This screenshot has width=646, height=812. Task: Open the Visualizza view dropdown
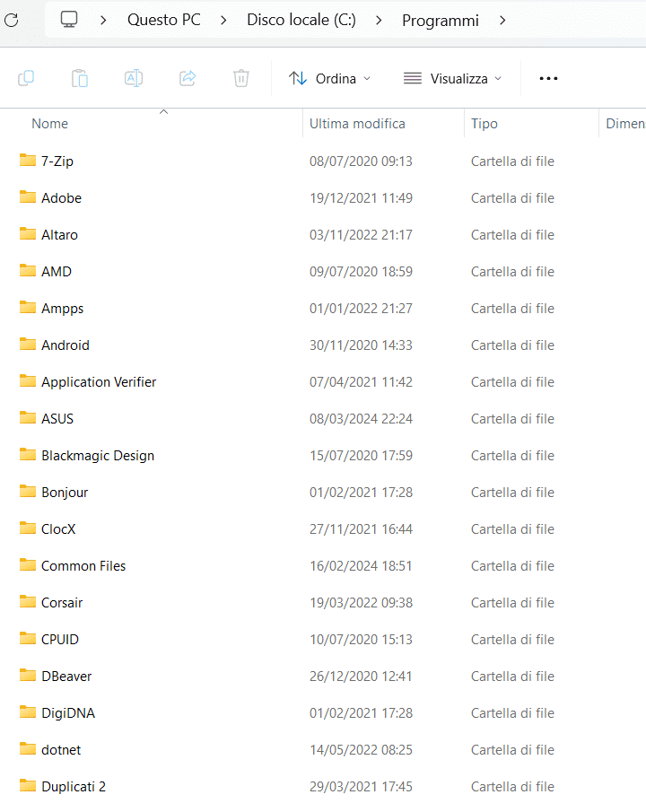click(x=452, y=78)
